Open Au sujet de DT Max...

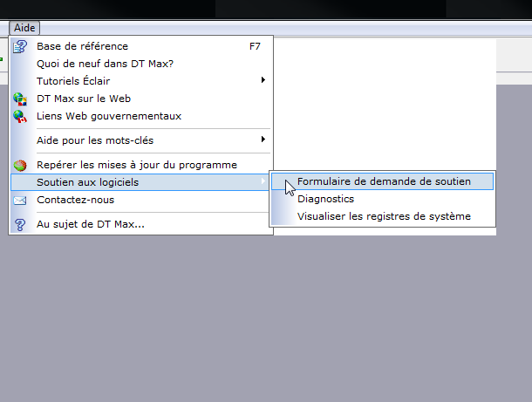coord(140,224)
